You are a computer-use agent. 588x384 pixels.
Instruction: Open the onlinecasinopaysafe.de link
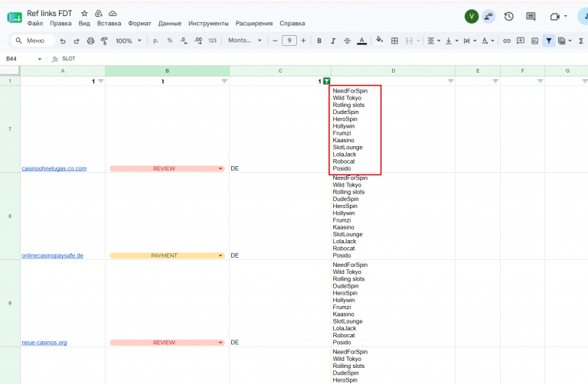[53, 255]
